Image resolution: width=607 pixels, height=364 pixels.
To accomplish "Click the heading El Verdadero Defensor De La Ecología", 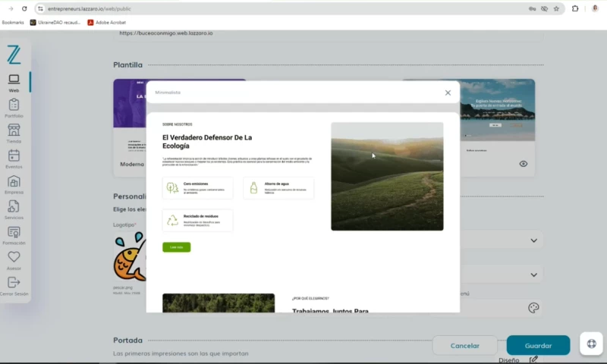I will tap(207, 142).
